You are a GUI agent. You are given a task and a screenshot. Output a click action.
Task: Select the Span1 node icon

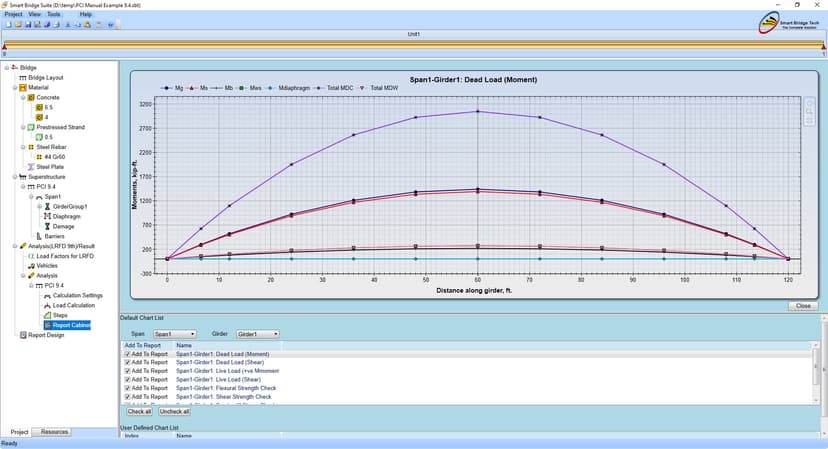tap(39, 197)
